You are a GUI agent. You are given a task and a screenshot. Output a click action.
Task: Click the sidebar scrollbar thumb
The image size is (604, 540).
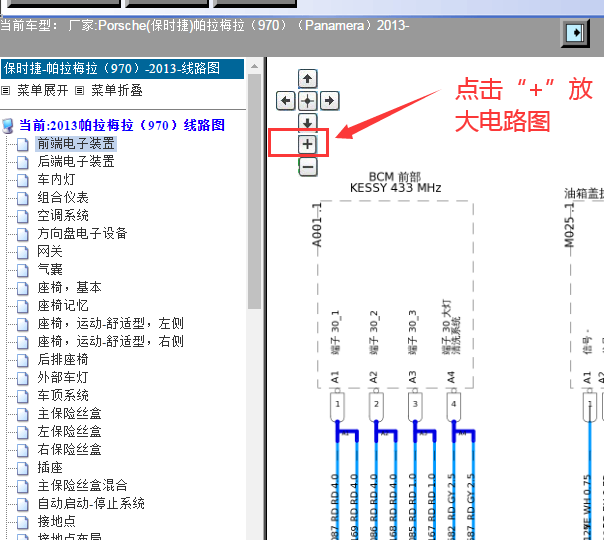pyautogui.click(x=254, y=191)
